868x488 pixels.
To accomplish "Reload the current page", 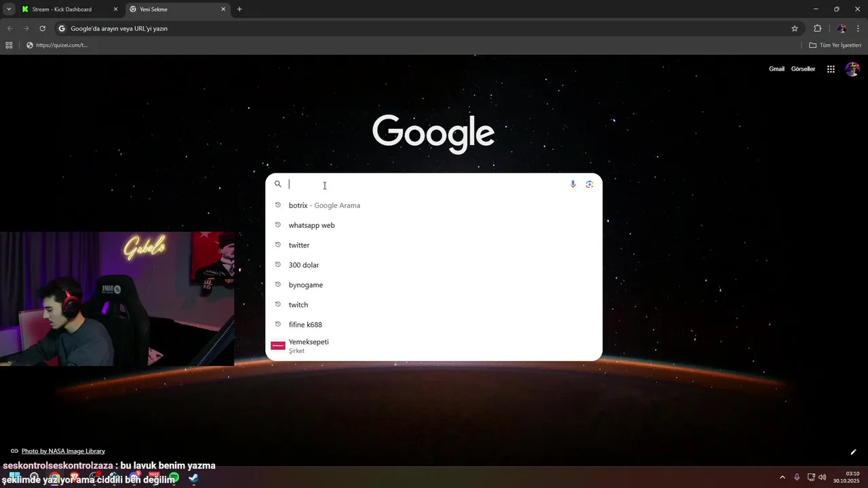I will coord(42,28).
